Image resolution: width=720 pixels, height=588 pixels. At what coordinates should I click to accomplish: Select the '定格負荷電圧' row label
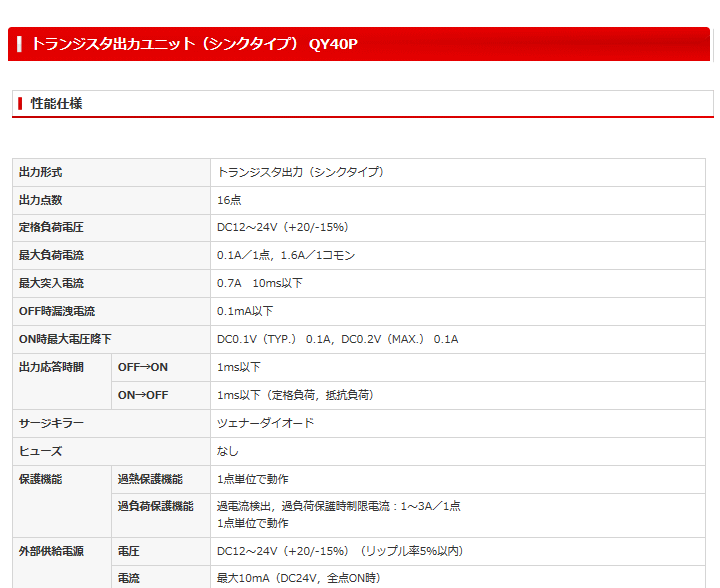51,228
